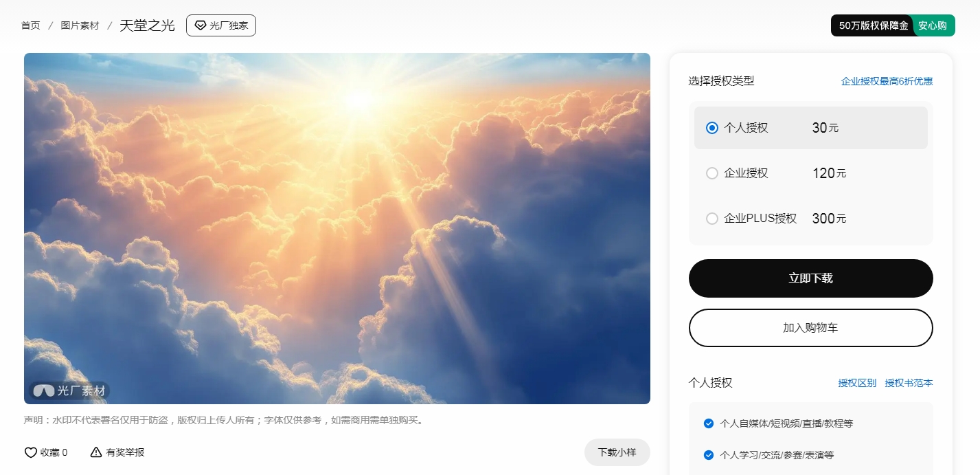Click the 50万版权保障金 black badge
This screenshot has height=475, width=980.
873,25
